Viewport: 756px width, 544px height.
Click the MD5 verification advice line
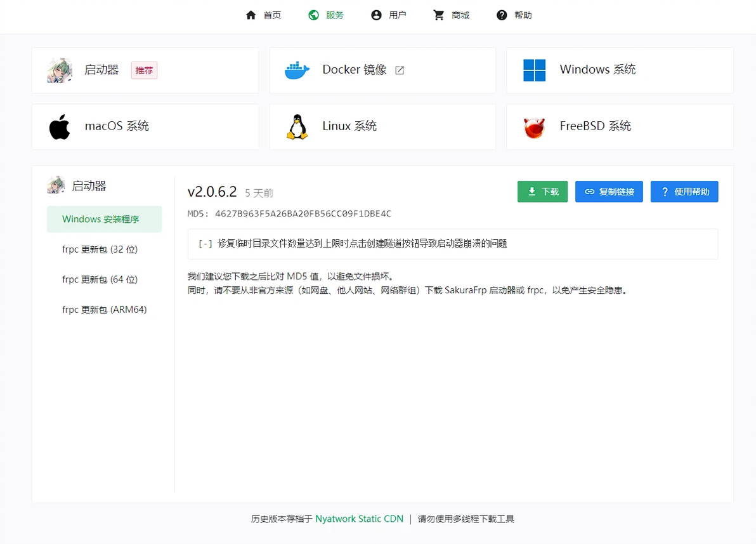290,277
